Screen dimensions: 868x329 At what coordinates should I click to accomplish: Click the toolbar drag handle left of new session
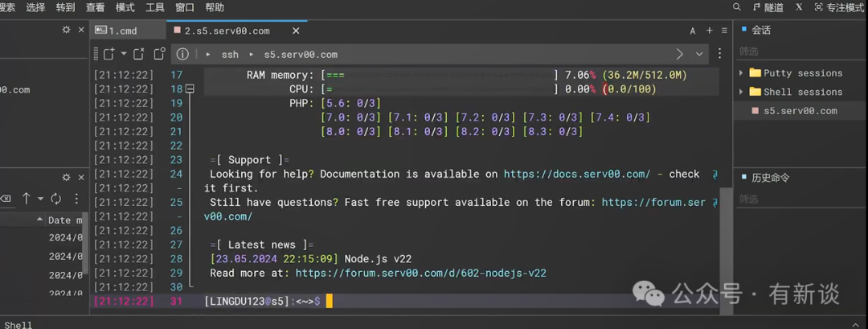(96, 54)
